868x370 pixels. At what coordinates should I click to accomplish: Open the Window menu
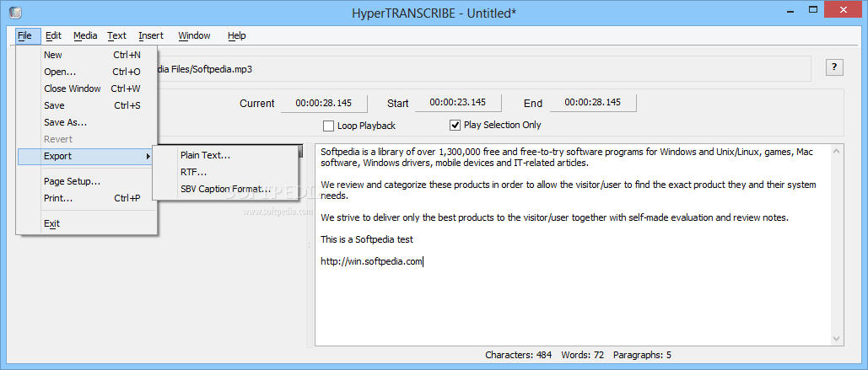[194, 36]
